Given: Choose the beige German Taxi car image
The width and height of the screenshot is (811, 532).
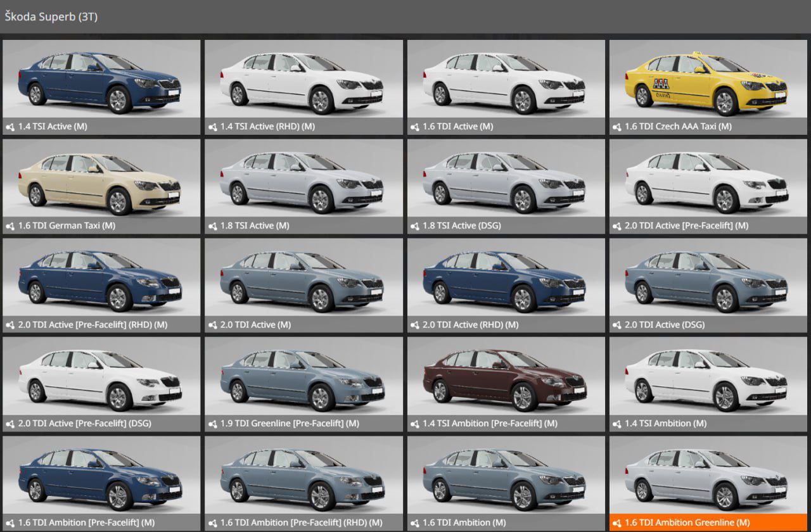Looking at the screenshot, I should click(101, 179).
